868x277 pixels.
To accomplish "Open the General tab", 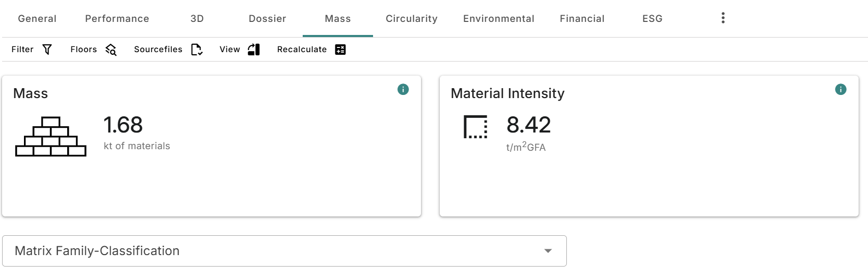I will coord(37,19).
